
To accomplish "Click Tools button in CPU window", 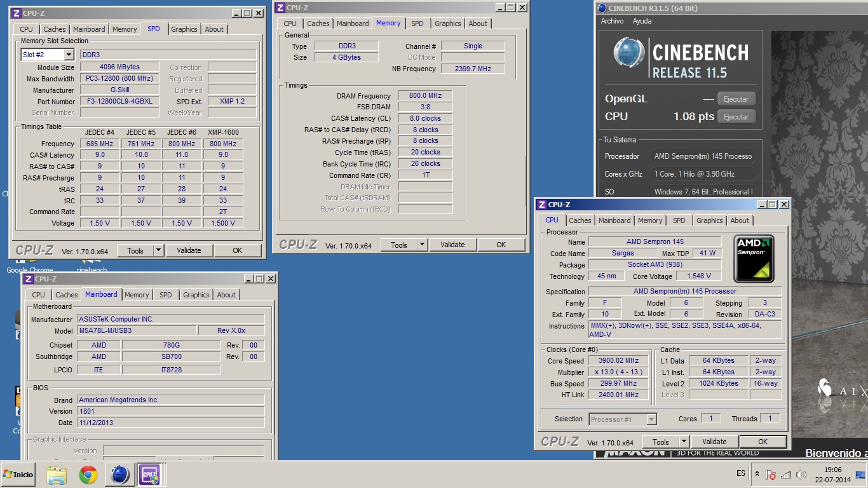I will [x=661, y=442].
